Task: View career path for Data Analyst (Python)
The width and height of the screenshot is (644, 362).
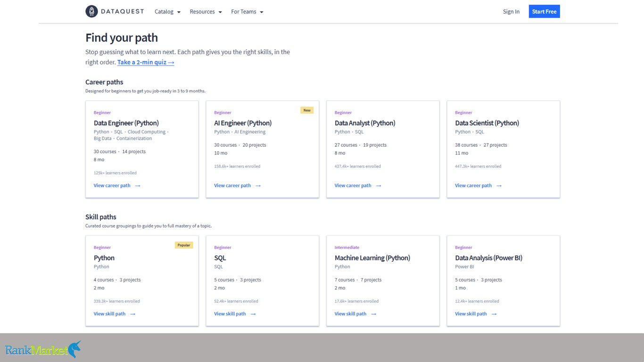Action: (358, 186)
